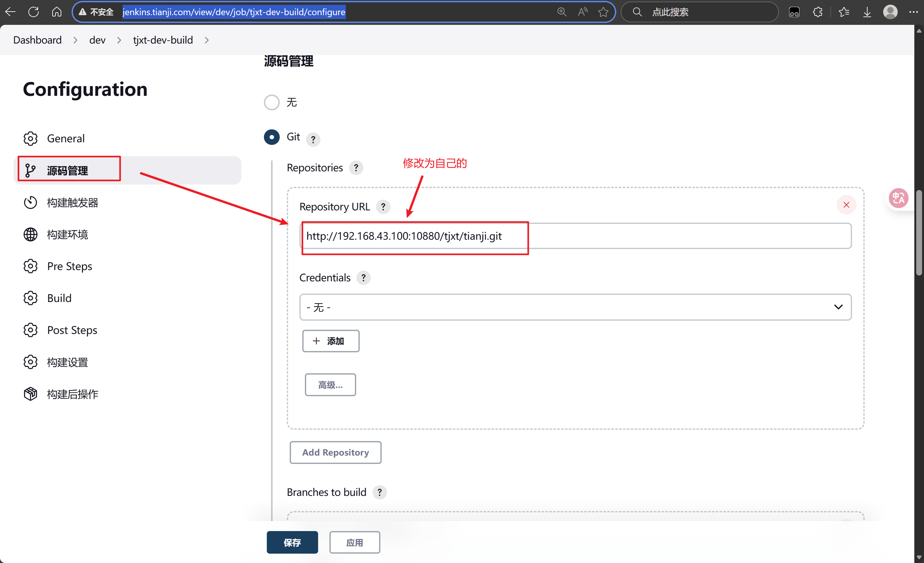The width and height of the screenshot is (924, 563).
Task: Open the Credentials dropdown
Action: click(x=575, y=307)
